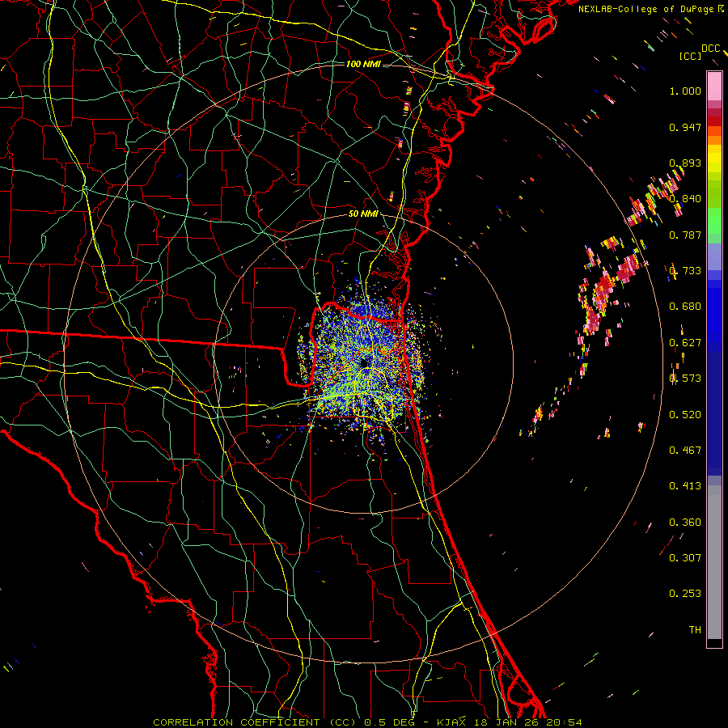
Task: Click the Correlation Coefficient KJAX caption
Action: pos(367,722)
